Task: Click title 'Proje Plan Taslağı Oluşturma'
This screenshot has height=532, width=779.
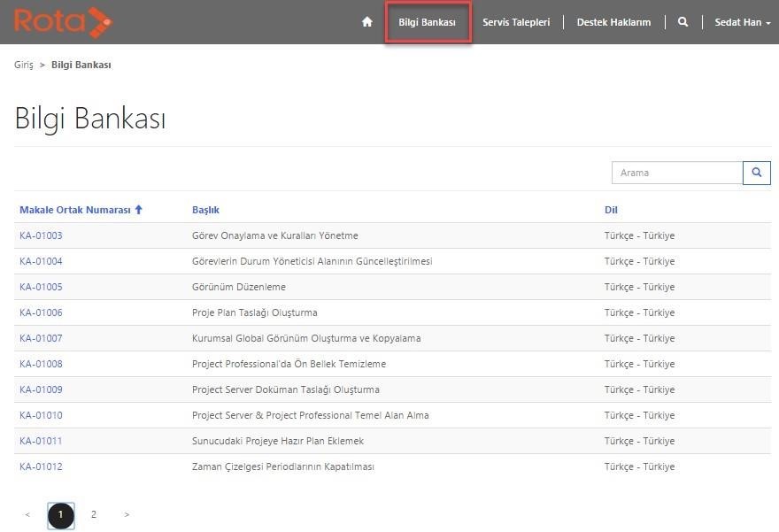Action: (254, 312)
